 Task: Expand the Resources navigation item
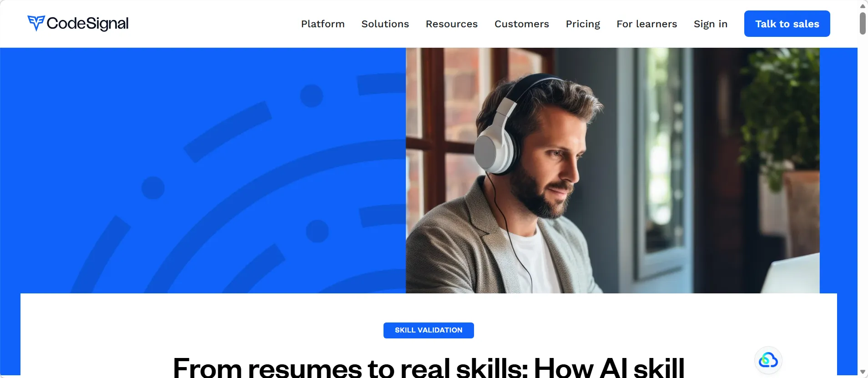[x=451, y=24]
